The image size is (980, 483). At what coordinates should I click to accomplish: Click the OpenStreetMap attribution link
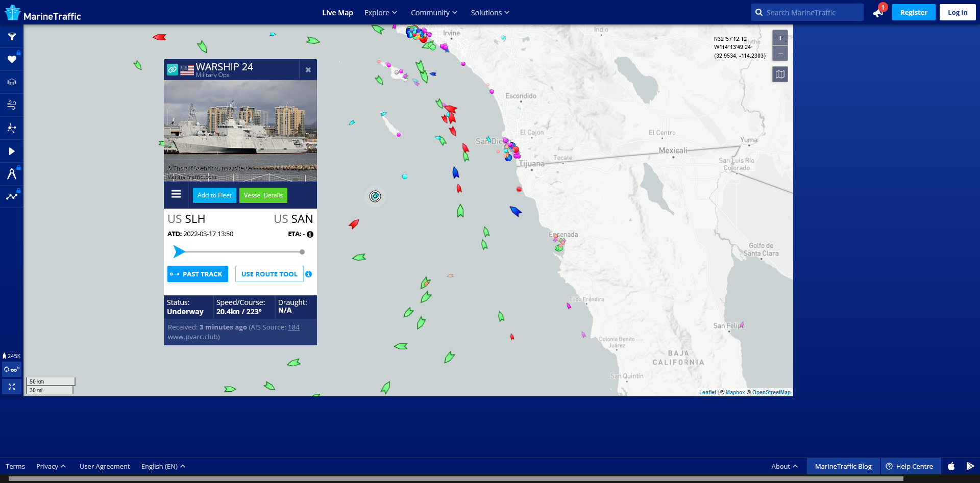point(771,392)
